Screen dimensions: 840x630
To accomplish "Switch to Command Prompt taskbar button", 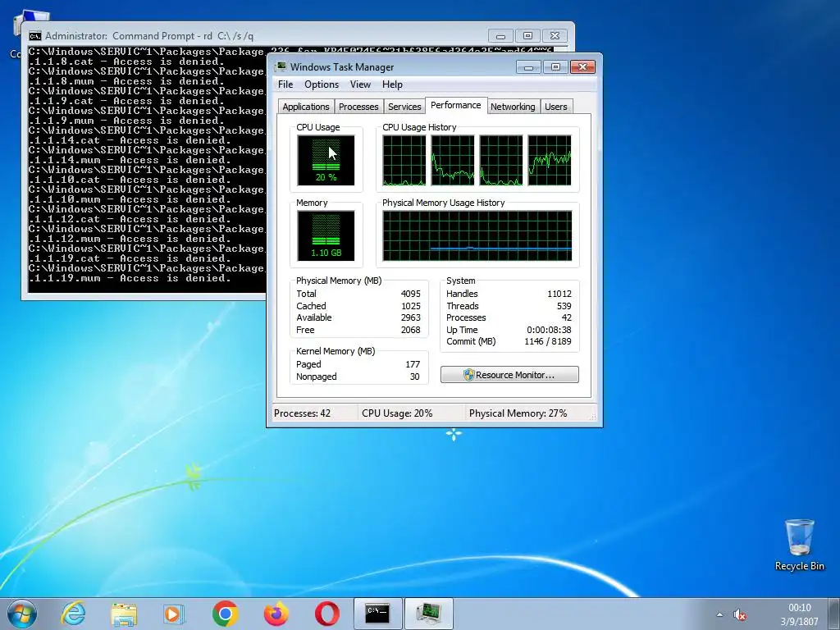I will (377, 614).
